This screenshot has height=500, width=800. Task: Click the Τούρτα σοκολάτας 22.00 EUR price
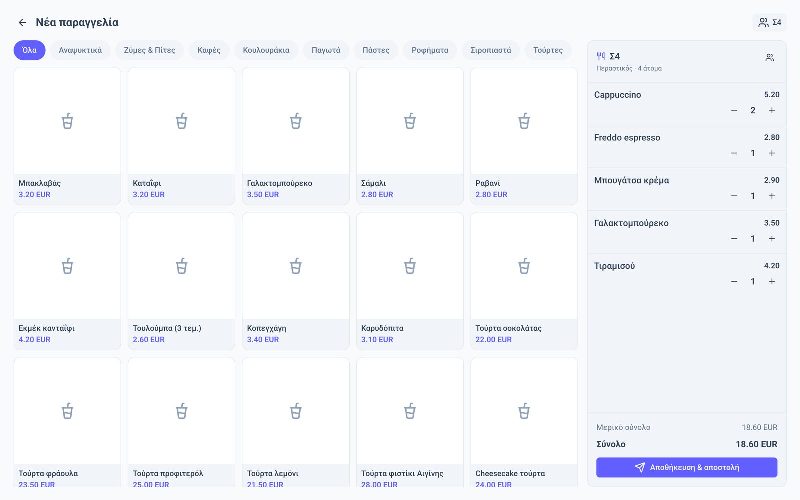tap(493, 339)
